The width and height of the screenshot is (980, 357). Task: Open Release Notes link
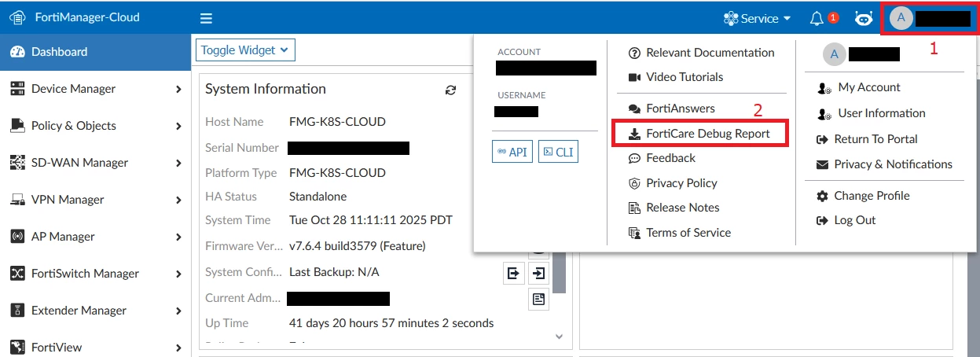[x=674, y=208]
